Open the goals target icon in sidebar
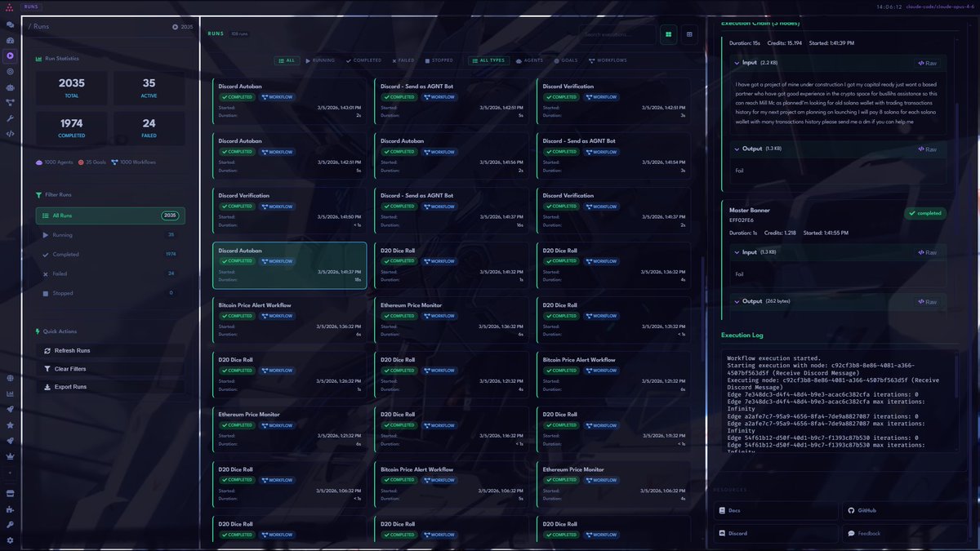980x551 pixels. 10,71
